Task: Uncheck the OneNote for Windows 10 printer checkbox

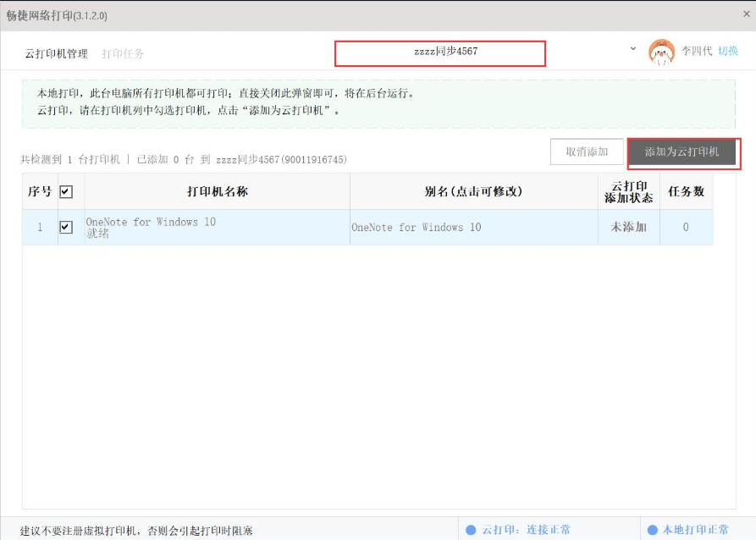Action: [x=66, y=227]
